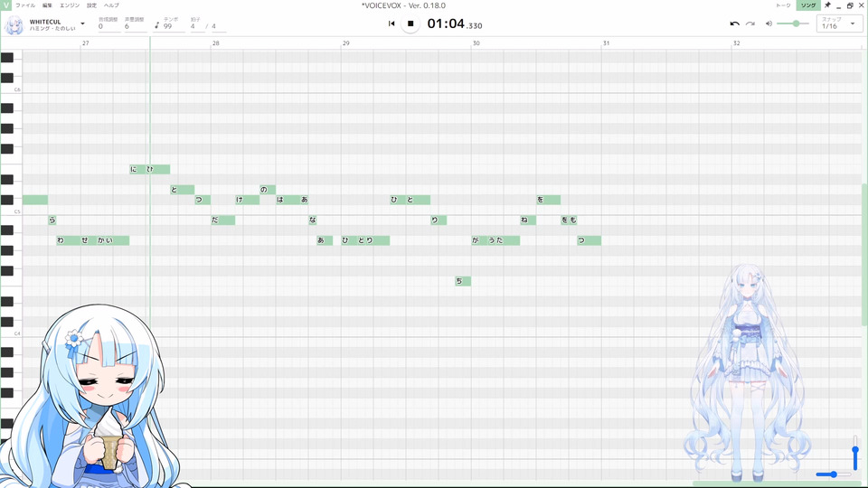Screen dimensions: 868x488
Task: Click the WHITECUL standing character portrait
Action: pyautogui.click(x=748, y=371)
